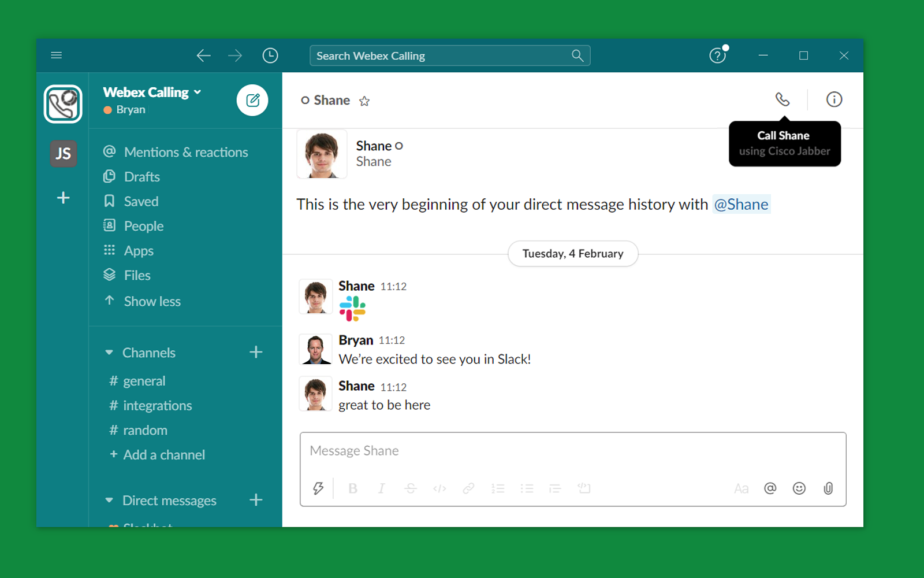Open the #general channel
The image size is (924, 578).
(137, 381)
